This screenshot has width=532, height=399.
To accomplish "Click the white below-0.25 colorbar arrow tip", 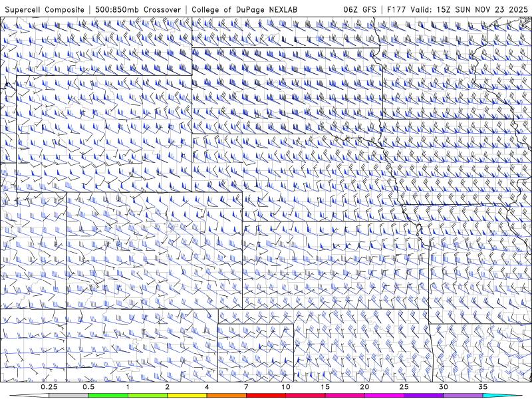I will point(29,396).
